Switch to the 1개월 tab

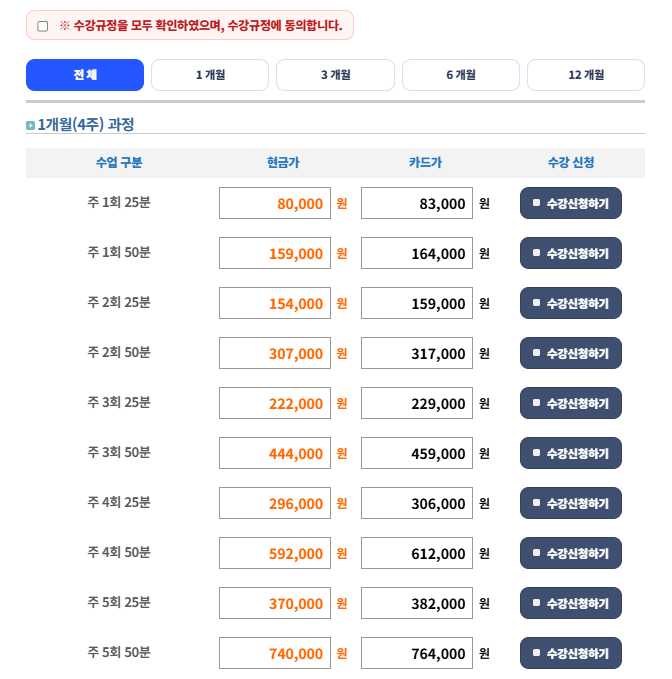point(210,75)
